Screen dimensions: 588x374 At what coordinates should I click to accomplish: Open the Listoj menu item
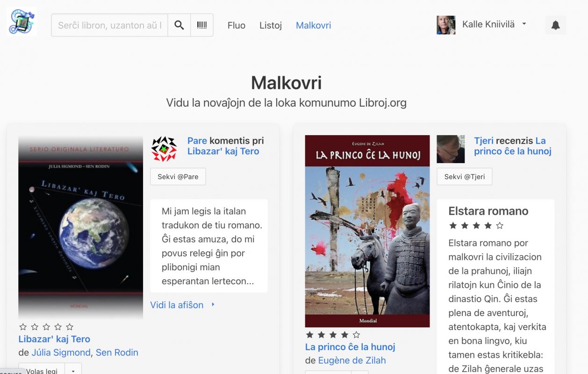click(271, 25)
